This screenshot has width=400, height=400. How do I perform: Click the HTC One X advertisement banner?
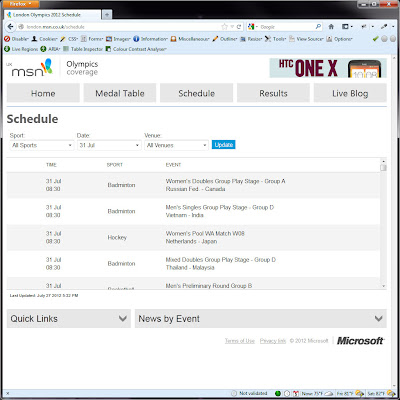(328, 68)
